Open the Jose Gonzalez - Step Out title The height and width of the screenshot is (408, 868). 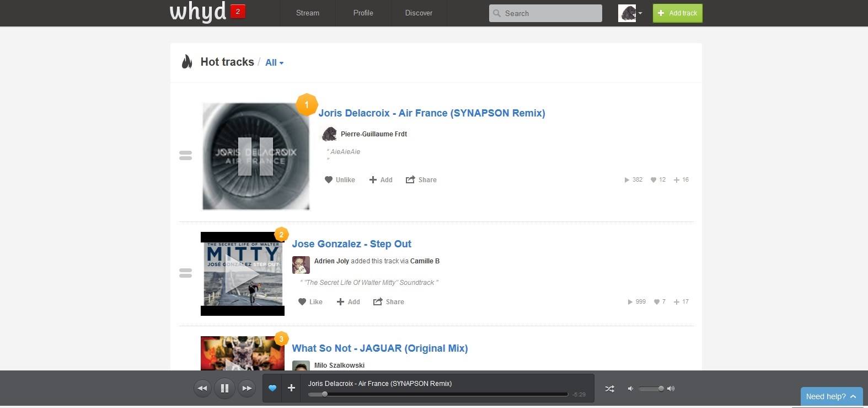point(352,244)
